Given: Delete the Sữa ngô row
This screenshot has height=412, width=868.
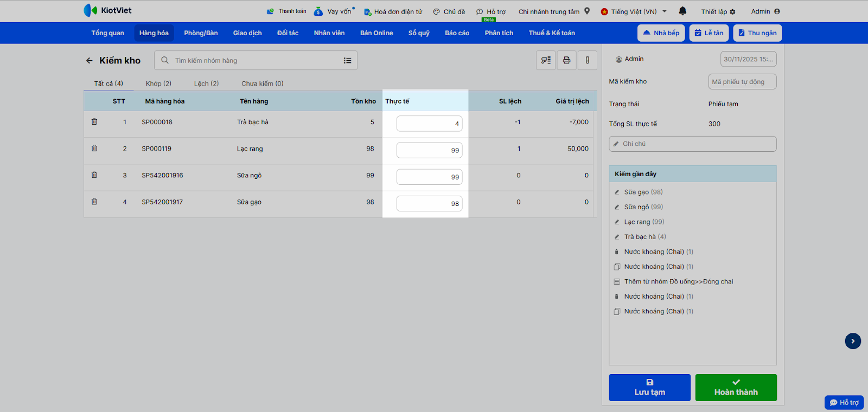Looking at the screenshot, I should (94, 175).
